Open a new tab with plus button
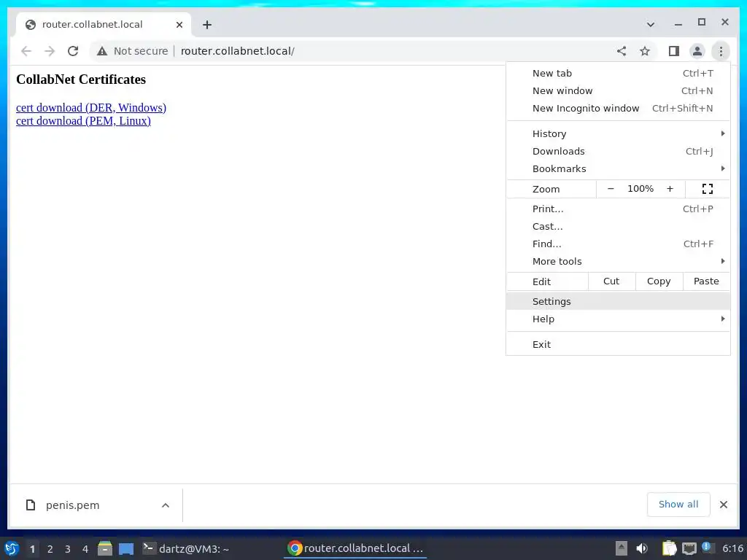747x560 pixels. pos(206,25)
